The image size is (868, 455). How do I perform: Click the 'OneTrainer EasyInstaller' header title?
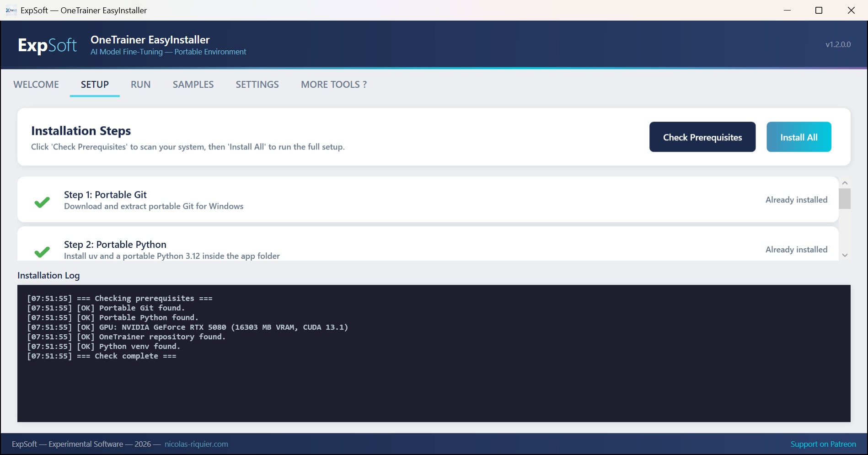[150, 40]
